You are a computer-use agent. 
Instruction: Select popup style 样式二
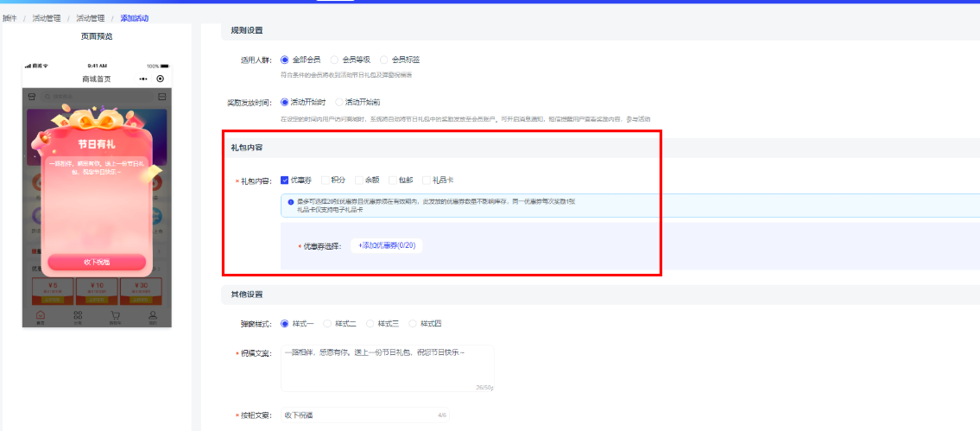pyautogui.click(x=327, y=324)
